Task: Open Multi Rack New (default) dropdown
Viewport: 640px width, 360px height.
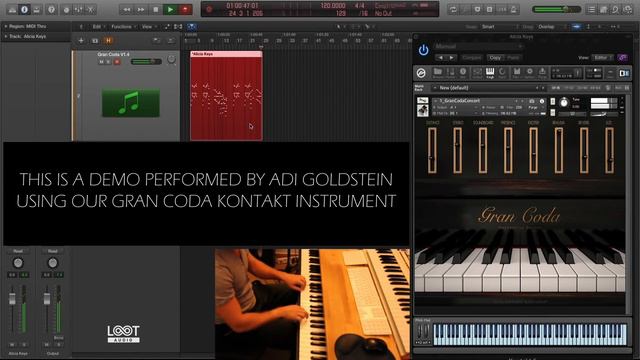Action: click(x=489, y=88)
